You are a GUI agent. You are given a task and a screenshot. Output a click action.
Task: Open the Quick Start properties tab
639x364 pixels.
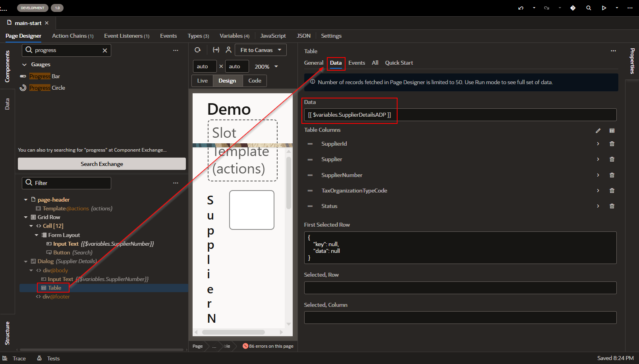pos(399,63)
